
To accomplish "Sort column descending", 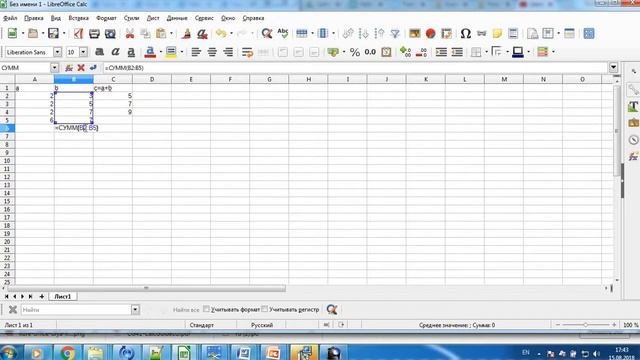I will pos(380,33).
